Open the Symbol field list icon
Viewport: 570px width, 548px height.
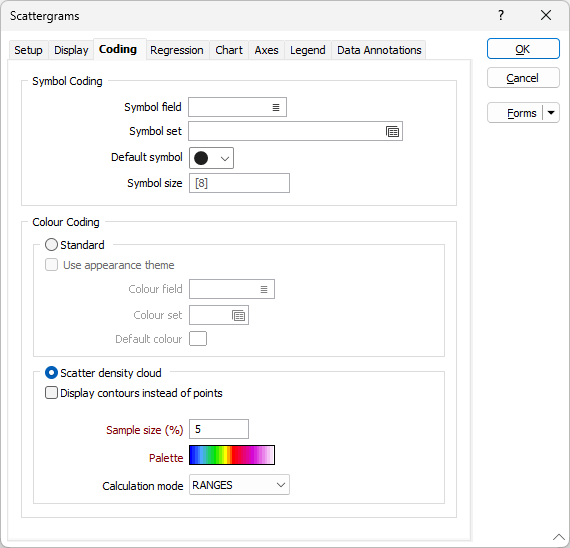click(276, 107)
